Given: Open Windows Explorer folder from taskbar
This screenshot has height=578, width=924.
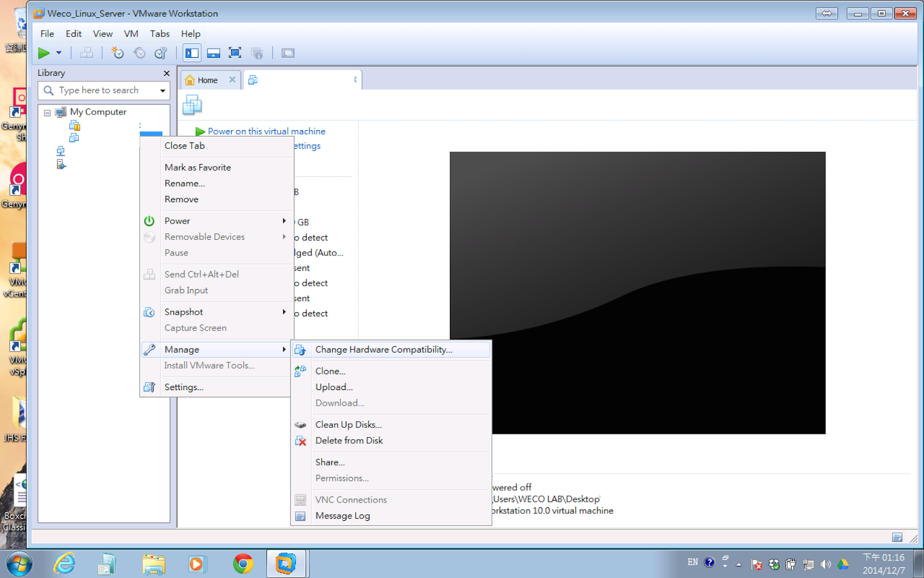Looking at the screenshot, I should tap(154, 564).
